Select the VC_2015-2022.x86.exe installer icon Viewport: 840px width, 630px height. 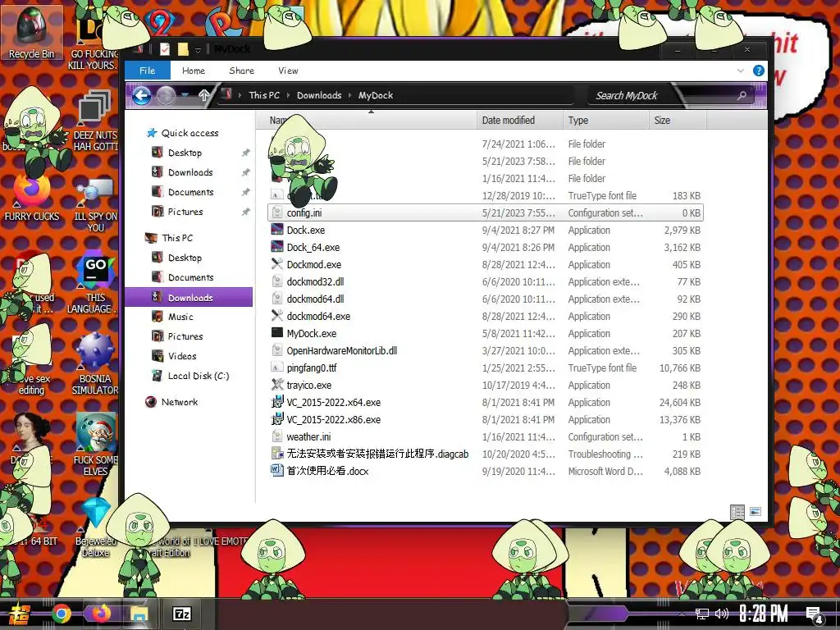point(277,419)
